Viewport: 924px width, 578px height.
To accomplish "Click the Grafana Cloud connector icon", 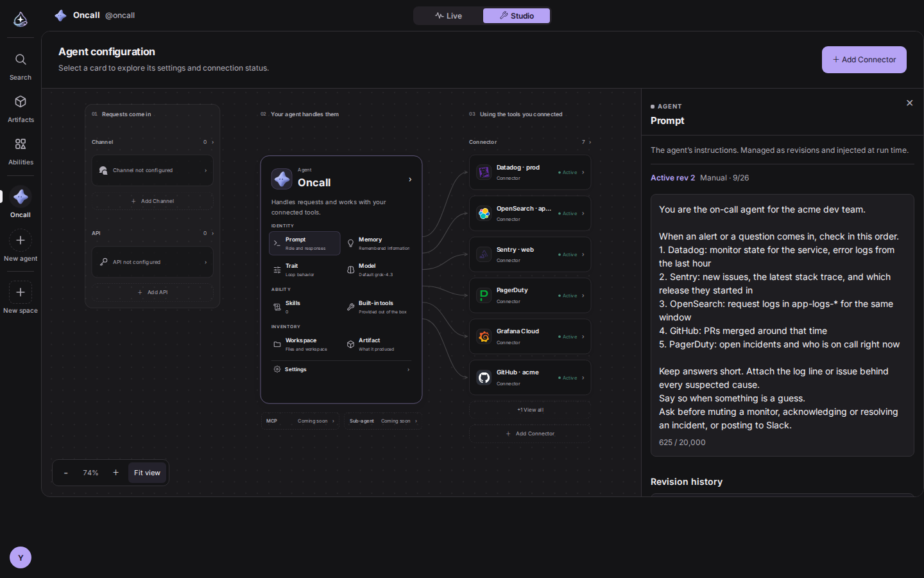I will (484, 337).
